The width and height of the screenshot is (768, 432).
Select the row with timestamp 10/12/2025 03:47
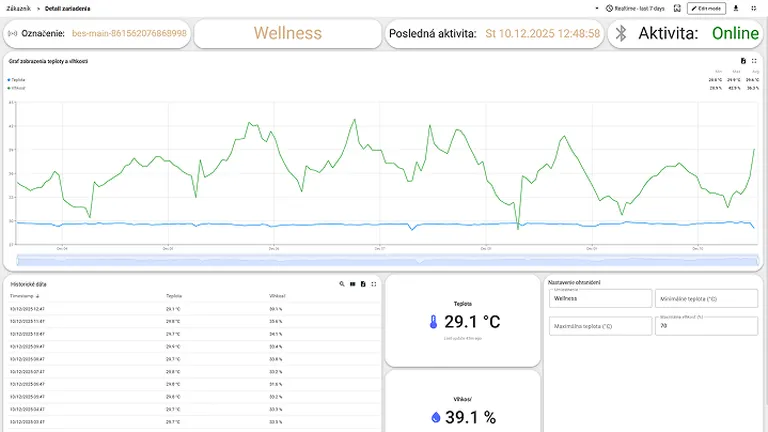[194, 422]
